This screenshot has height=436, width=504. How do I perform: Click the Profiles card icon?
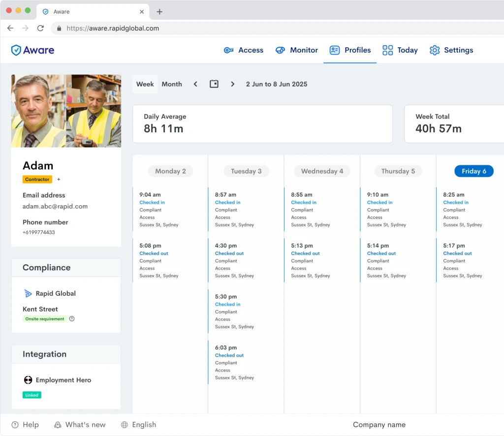point(335,50)
